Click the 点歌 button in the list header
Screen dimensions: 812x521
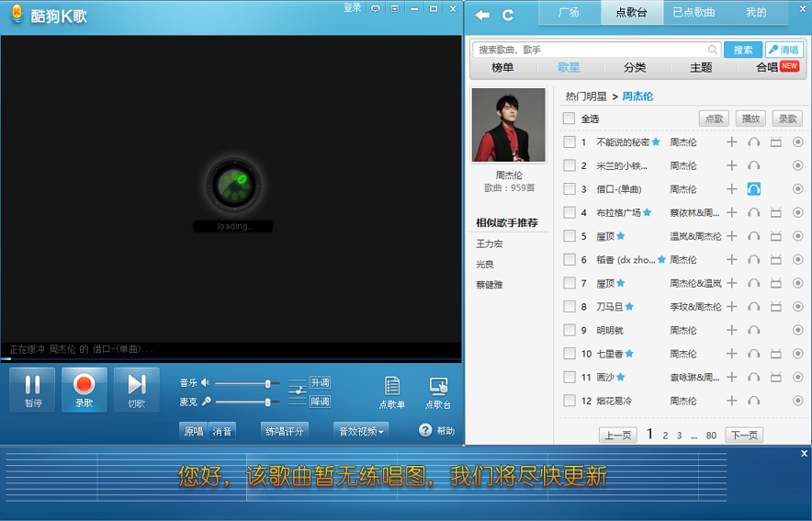tap(714, 119)
